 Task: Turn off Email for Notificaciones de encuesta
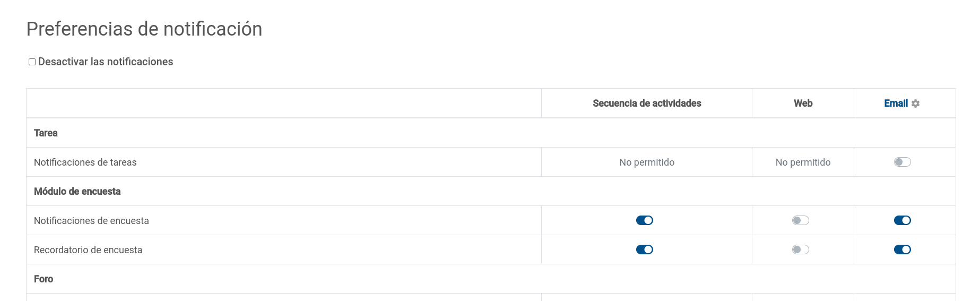(x=902, y=220)
